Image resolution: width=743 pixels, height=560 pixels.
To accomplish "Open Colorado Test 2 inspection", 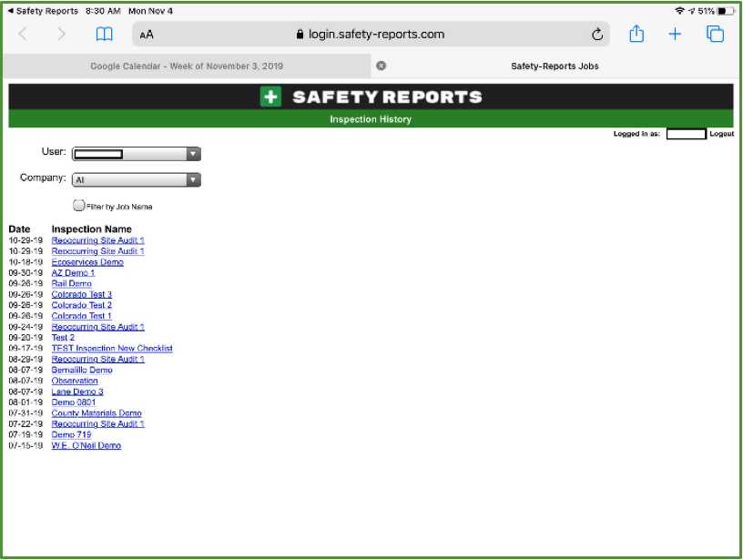I will pos(82,305).
